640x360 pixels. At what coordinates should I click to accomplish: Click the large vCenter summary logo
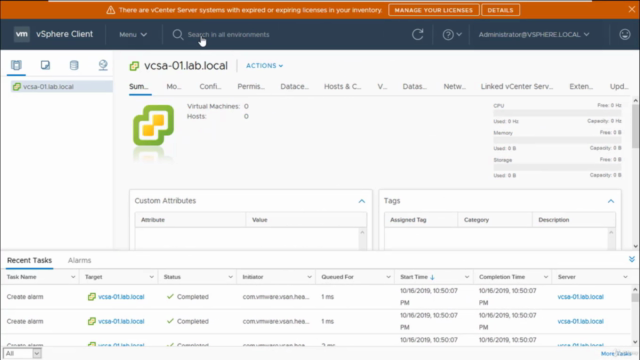pyautogui.click(x=153, y=125)
